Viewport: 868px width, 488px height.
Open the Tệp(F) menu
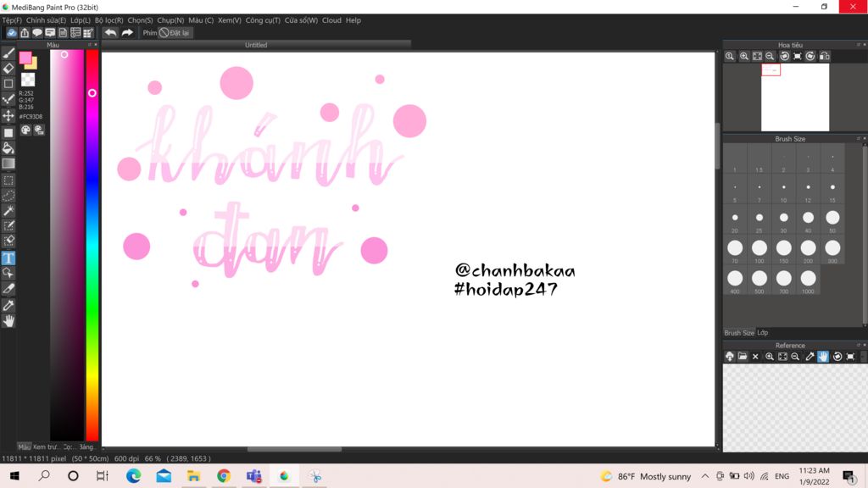(x=12, y=20)
